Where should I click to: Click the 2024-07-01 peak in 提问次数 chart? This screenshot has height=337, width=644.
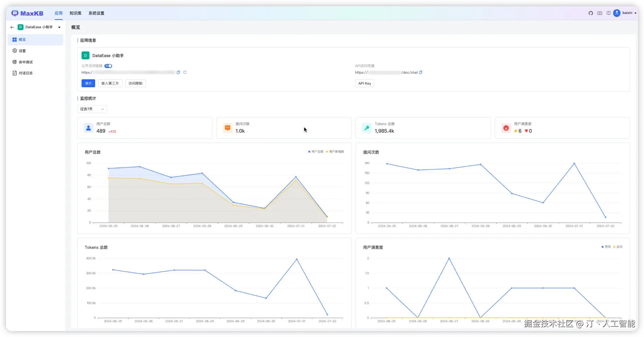(574, 164)
